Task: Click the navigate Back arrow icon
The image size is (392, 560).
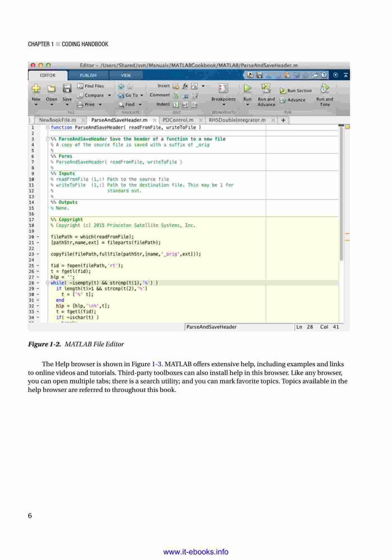Action: [121, 86]
